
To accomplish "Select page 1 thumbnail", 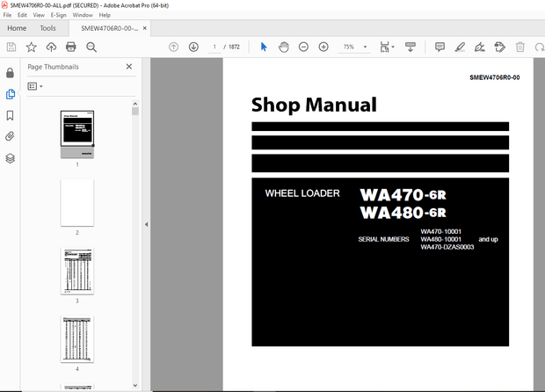I will point(77,134).
